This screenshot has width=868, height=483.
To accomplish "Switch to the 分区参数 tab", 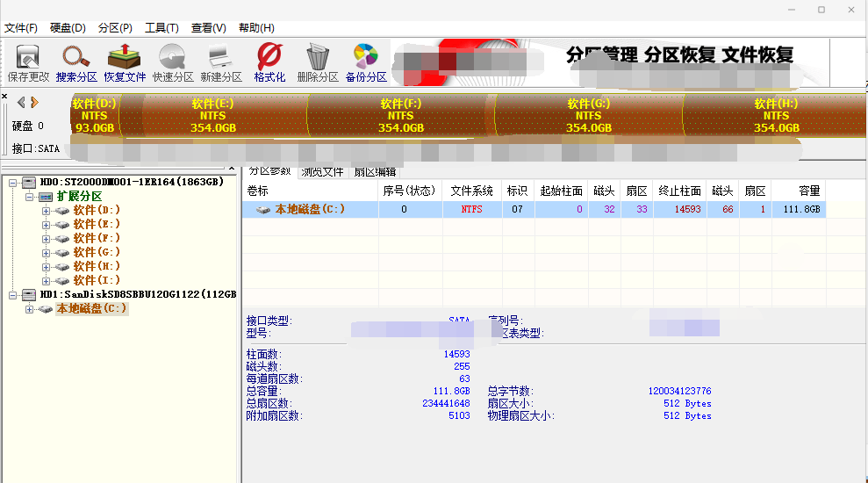I will coord(269,172).
